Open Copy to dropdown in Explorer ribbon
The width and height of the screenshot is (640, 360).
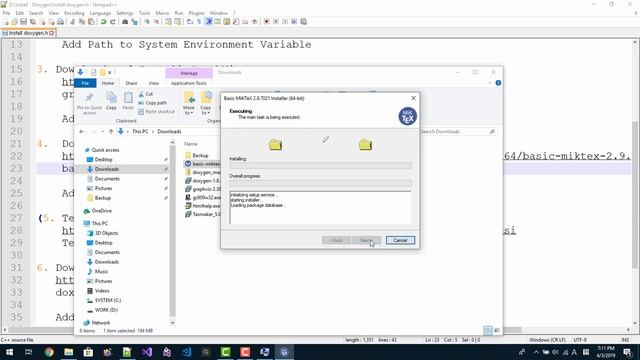pos(206,103)
